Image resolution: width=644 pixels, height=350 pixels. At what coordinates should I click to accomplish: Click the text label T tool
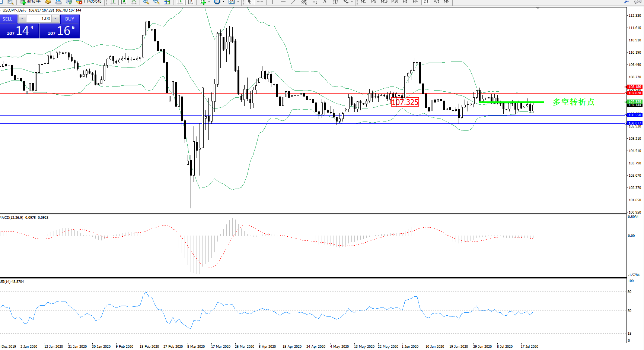click(x=335, y=2)
